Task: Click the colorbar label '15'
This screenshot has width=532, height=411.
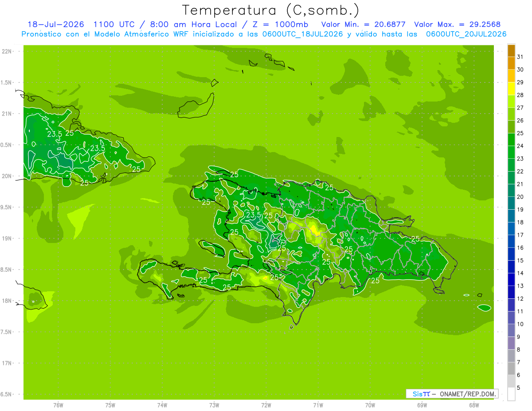Action: click(520, 260)
